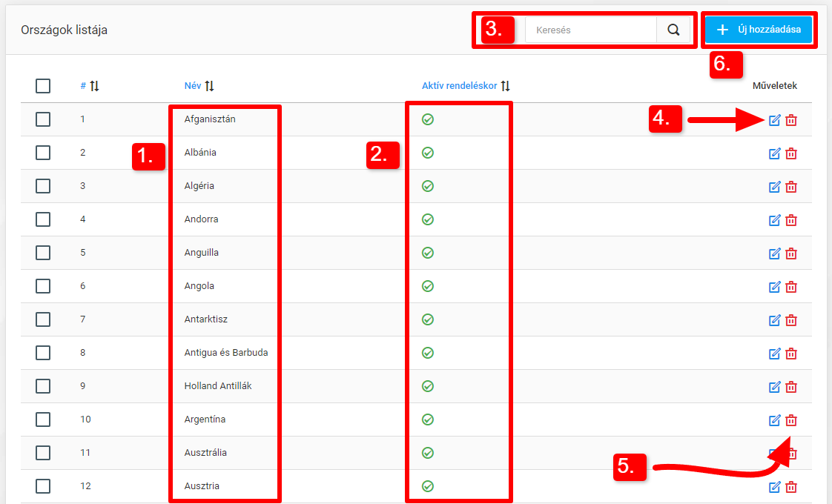Delete the Albánia row with trash icon

[791, 153]
